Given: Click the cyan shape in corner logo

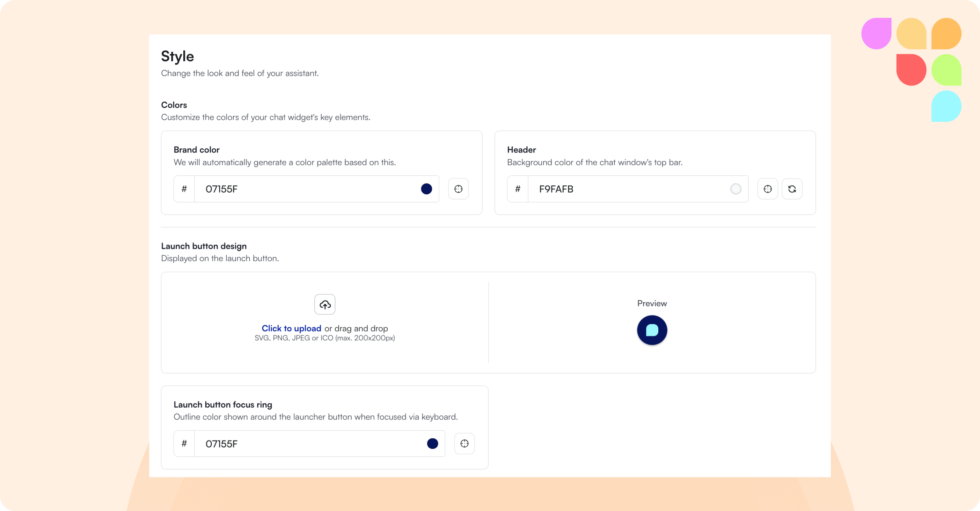Looking at the screenshot, I should (946, 106).
